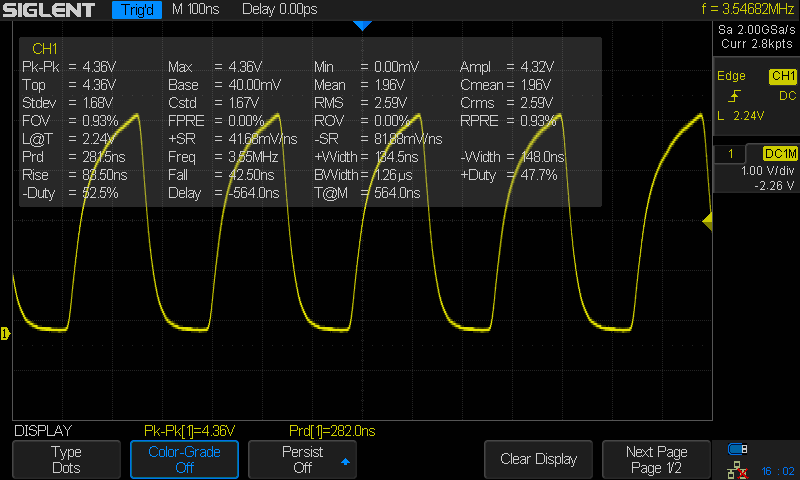Viewport: 800px width, 480px height.
Task: Click the blue trigger position marker at top
Action: pyautogui.click(x=362, y=25)
